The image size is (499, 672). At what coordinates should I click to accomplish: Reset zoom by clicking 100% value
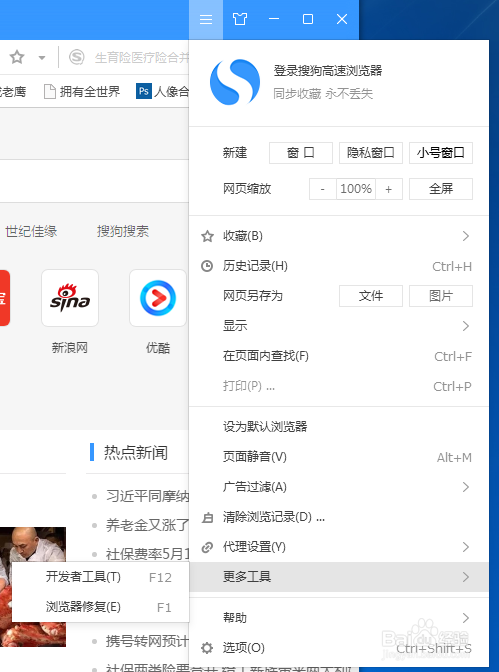point(356,189)
